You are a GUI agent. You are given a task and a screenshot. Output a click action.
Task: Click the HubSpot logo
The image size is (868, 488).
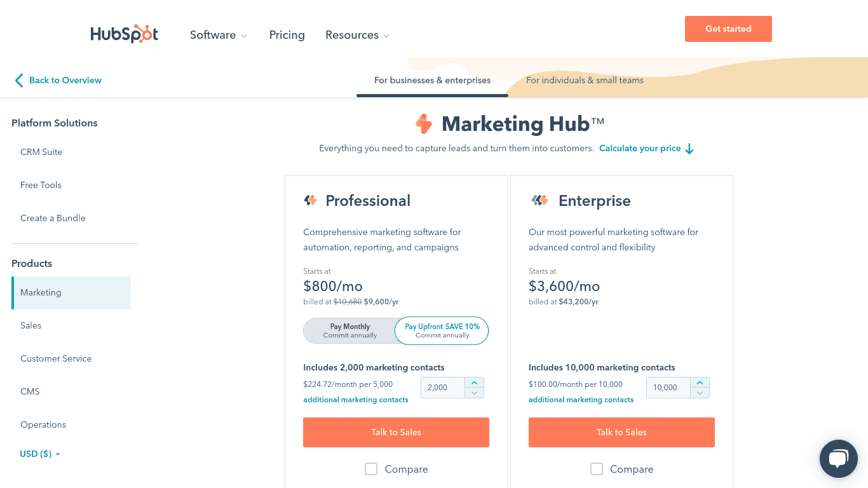coord(124,34)
